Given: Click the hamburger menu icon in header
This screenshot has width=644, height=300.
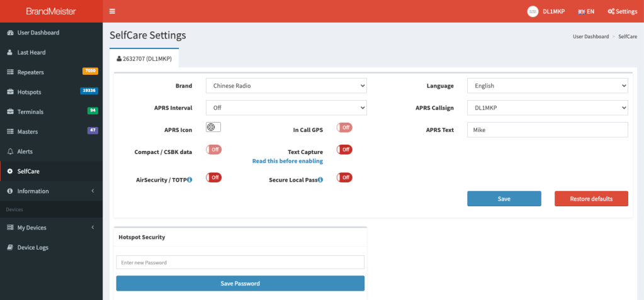Looking at the screenshot, I should pos(112,11).
